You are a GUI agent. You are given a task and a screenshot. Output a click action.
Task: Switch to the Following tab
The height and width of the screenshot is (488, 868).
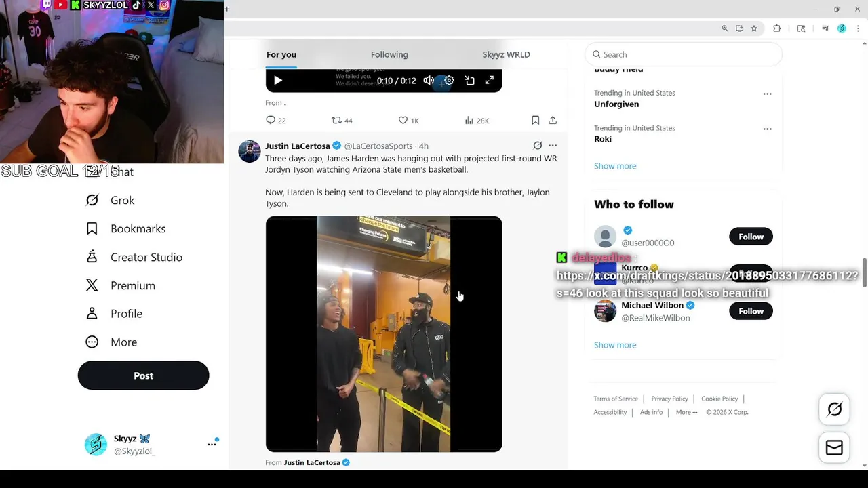pos(389,54)
